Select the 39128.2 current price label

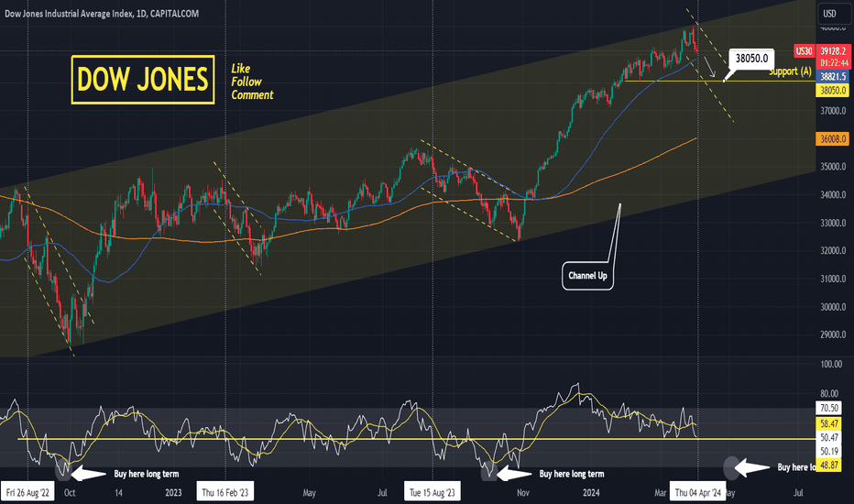[x=833, y=51]
